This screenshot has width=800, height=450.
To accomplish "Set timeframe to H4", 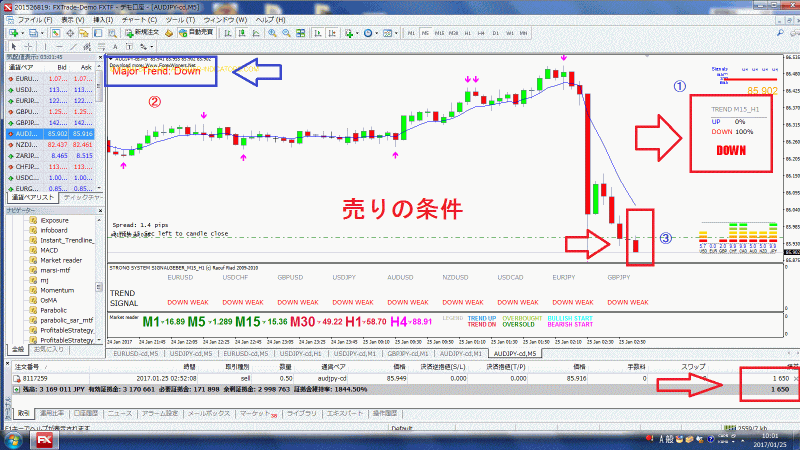I will pos(481,33).
